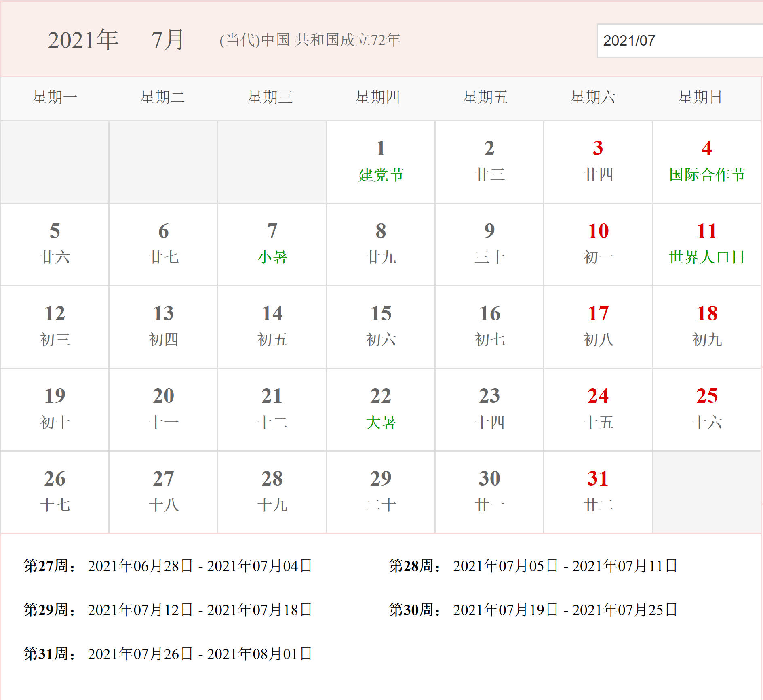Viewport: 763px width, 700px height.
Task: Select July 7 小暑 cell
Action: 272,245
